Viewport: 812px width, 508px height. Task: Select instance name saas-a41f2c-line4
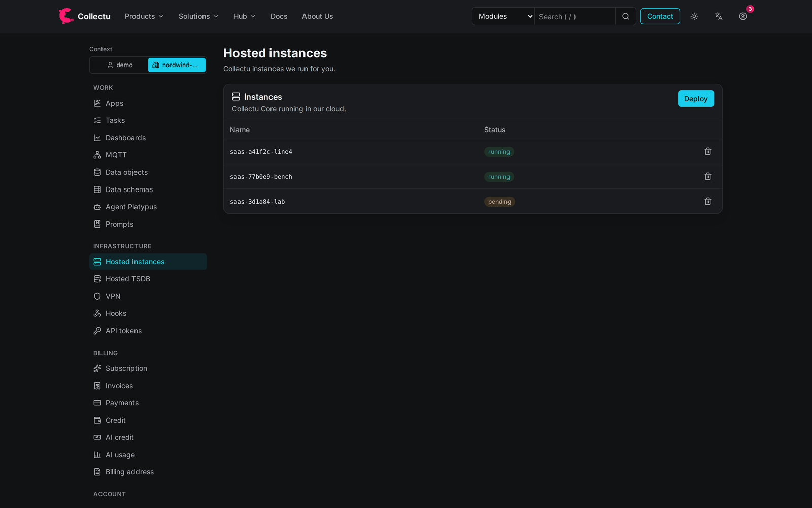(x=261, y=152)
